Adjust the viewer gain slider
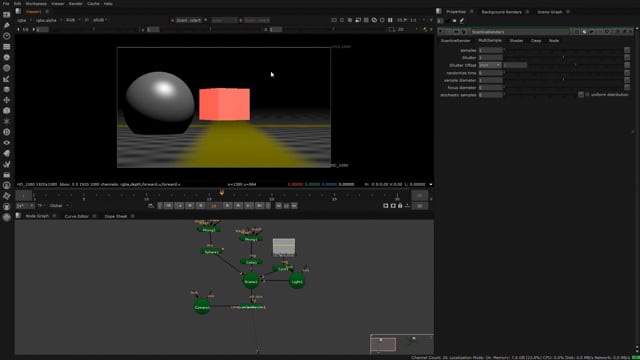Viewport: 640px width, 360px height. pos(94,29)
